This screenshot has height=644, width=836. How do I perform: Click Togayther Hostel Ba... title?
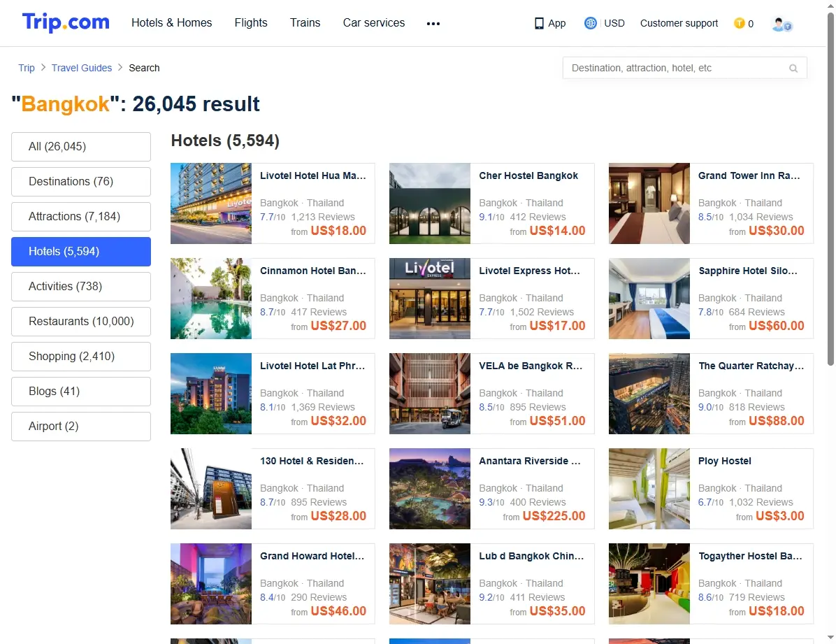pyautogui.click(x=750, y=556)
